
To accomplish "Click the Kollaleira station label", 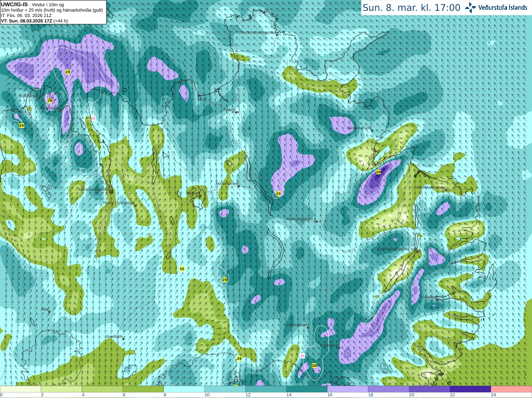I will pos(429,297).
